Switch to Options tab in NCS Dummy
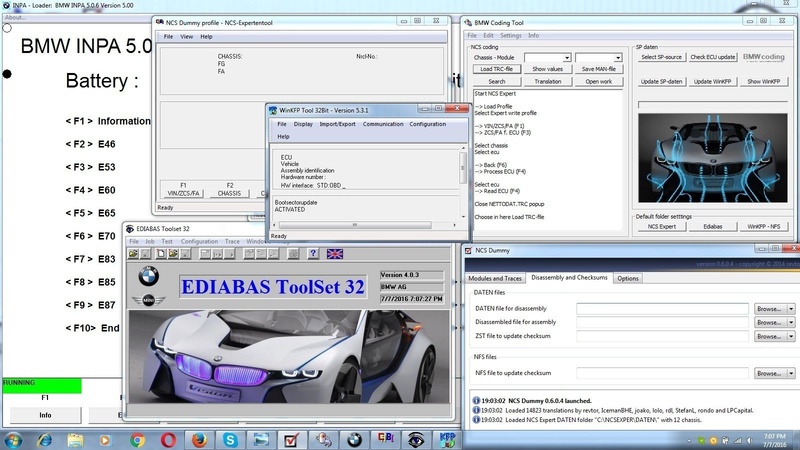 pos(628,279)
